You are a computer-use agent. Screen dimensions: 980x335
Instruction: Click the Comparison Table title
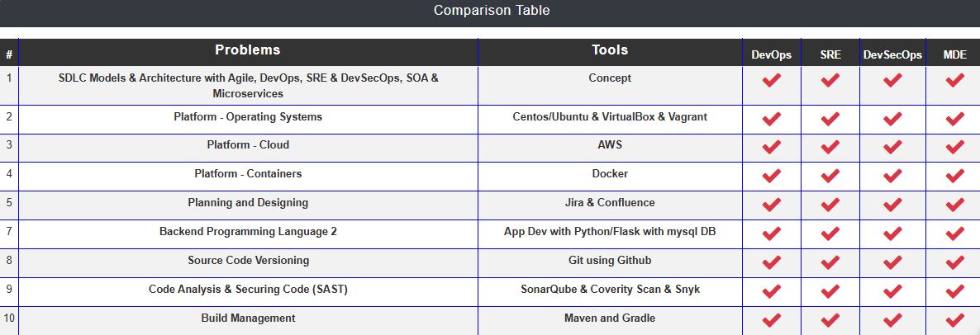click(491, 11)
